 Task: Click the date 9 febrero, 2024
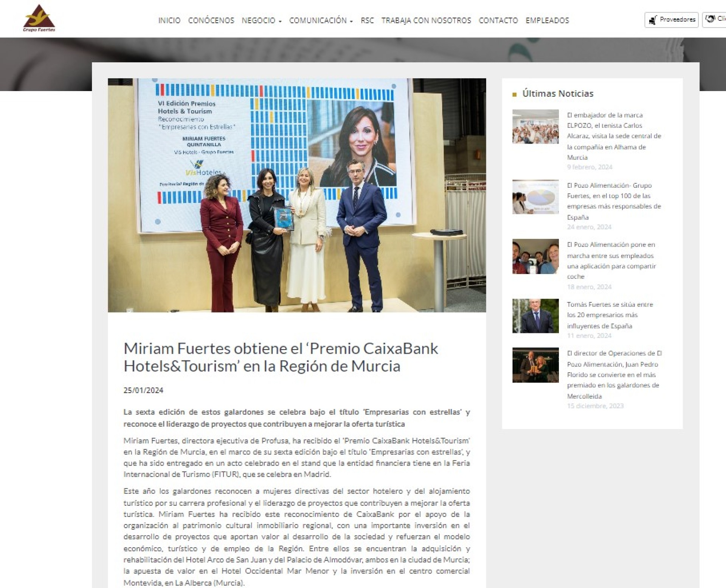coord(589,167)
